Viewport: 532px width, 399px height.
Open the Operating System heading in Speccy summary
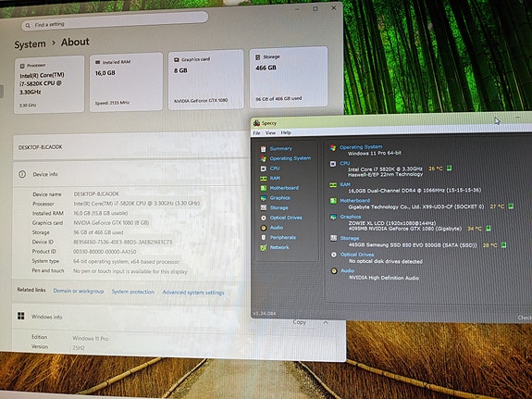[361, 147]
